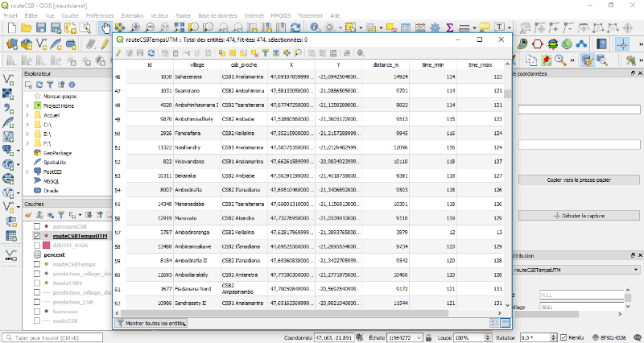Toggle editing pencil in attribute table
The width and height of the screenshot is (644, 343).
(119, 52)
